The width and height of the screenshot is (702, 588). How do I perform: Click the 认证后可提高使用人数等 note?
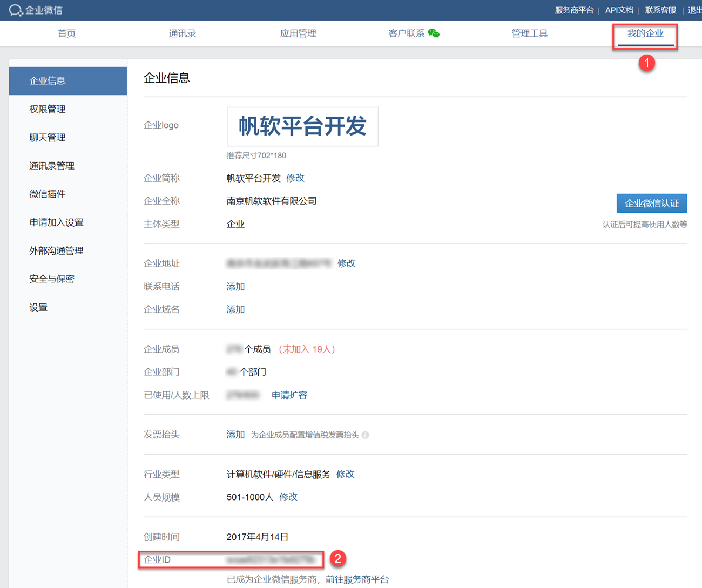(645, 225)
